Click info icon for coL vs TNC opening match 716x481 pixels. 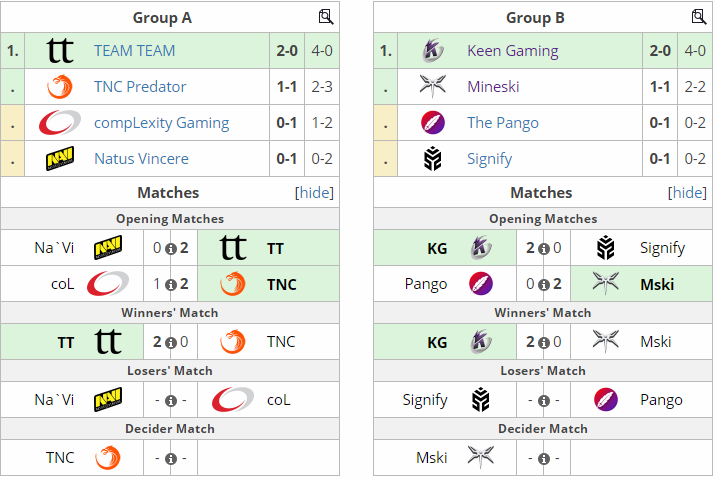(x=171, y=285)
